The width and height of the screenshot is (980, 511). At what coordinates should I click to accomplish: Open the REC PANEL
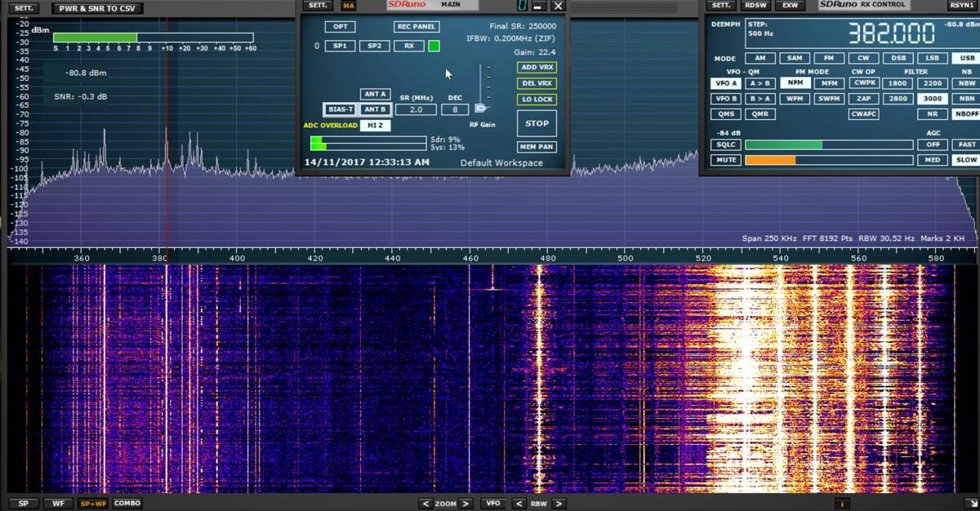[x=416, y=27]
